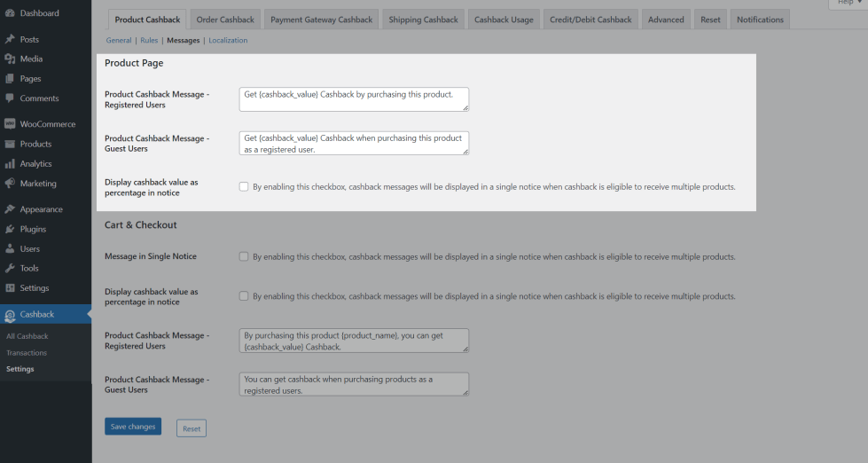The width and height of the screenshot is (868, 463).
Task: Switch to the Order Cashback tab
Action: (x=225, y=20)
